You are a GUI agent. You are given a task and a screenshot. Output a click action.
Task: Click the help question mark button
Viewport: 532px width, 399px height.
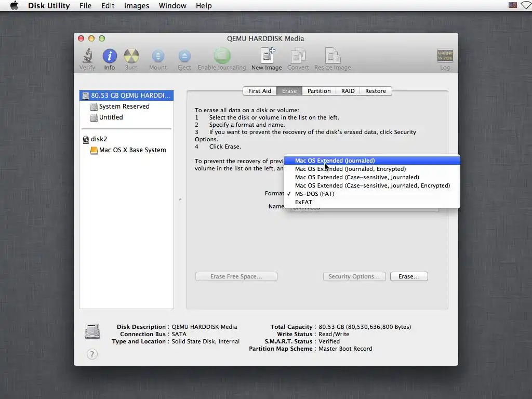(x=92, y=354)
